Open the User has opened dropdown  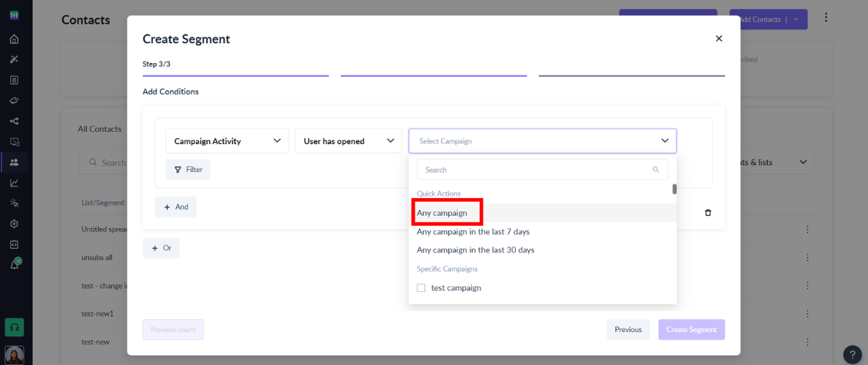pyautogui.click(x=349, y=141)
